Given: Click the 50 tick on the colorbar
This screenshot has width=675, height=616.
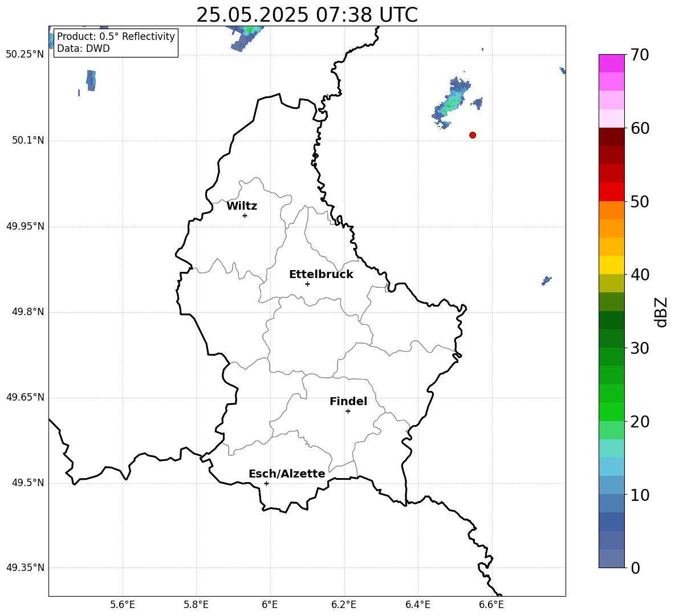Looking at the screenshot, I should (640, 201).
